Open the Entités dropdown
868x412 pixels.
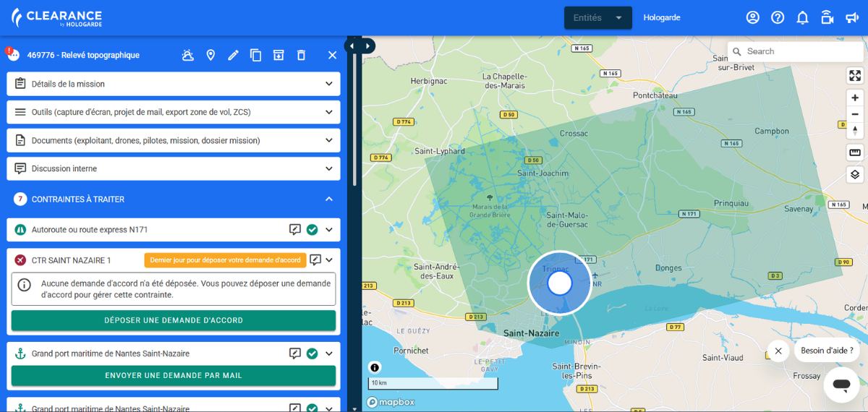tap(598, 18)
